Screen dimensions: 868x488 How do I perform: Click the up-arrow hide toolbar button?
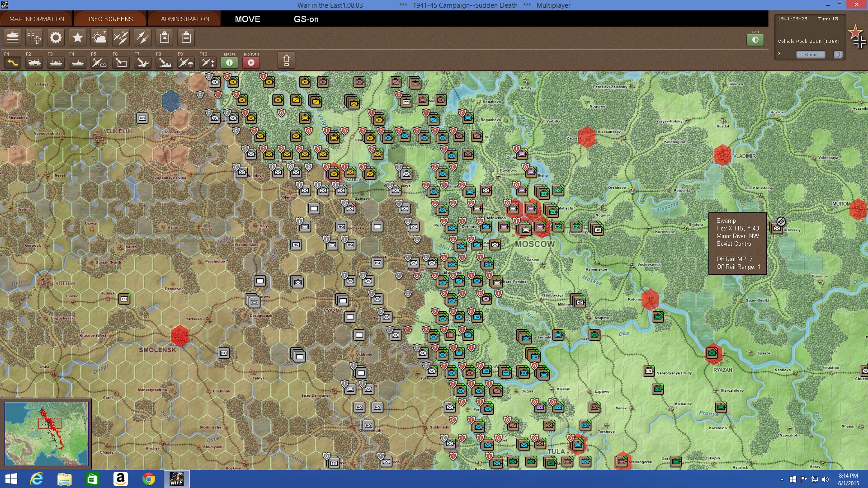point(286,60)
